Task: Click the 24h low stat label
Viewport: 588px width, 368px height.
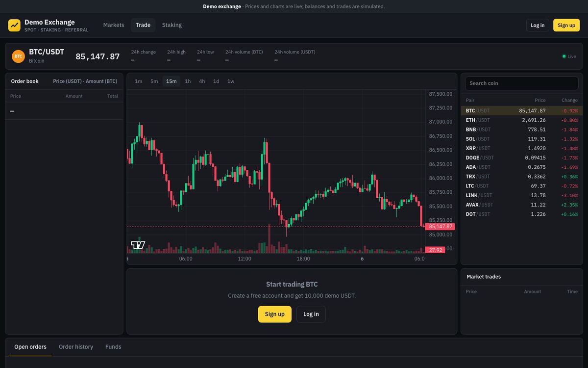Action: click(205, 52)
